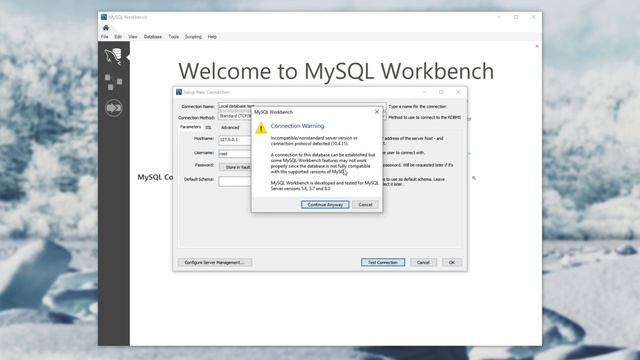Click the Home tab icon
The width and height of the screenshot is (640, 360).
tap(106, 28)
